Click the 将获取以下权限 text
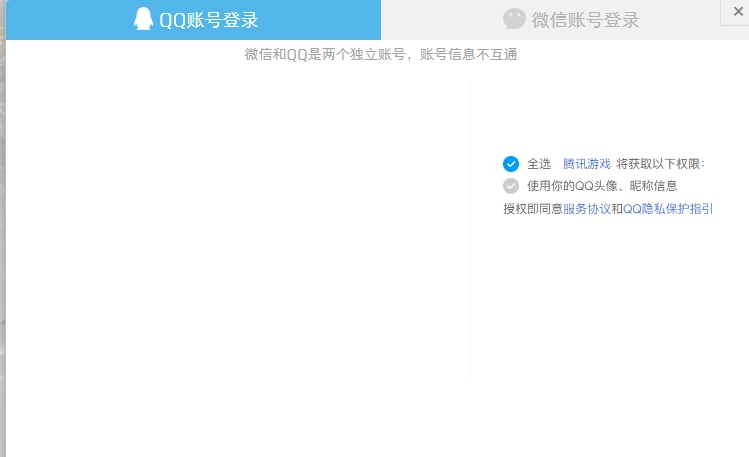This screenshot has width=749, height=457. point(661,164)
